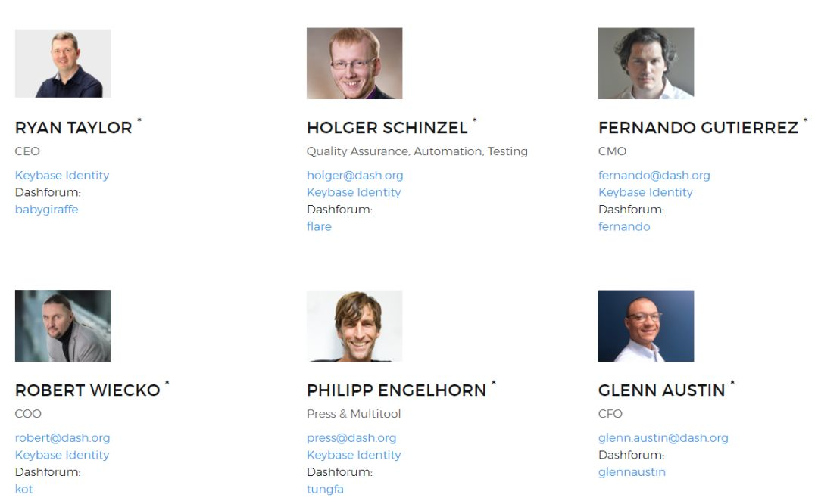Screen dimensions: 818x504
Task: View the glennaustin Dashforum profile
Action: (632, 472)
